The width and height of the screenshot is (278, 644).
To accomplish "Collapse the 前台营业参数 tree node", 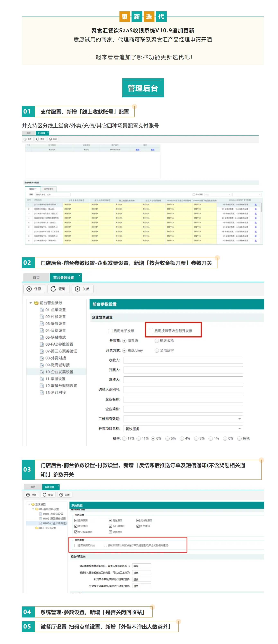I will (31, 303).
